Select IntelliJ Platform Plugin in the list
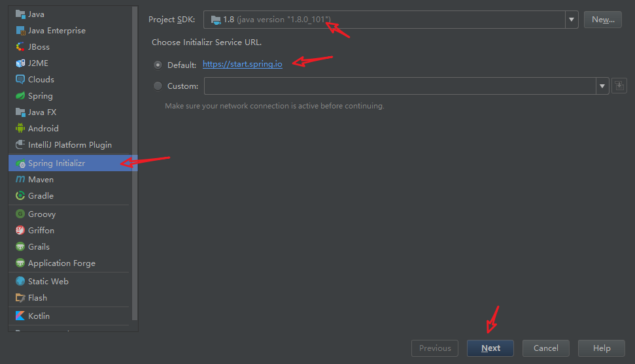 70,144
